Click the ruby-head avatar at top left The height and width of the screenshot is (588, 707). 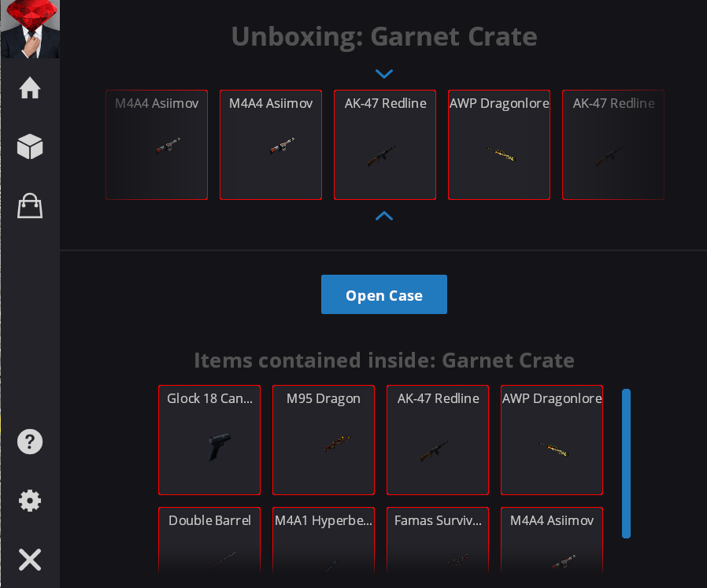point(30,29)
